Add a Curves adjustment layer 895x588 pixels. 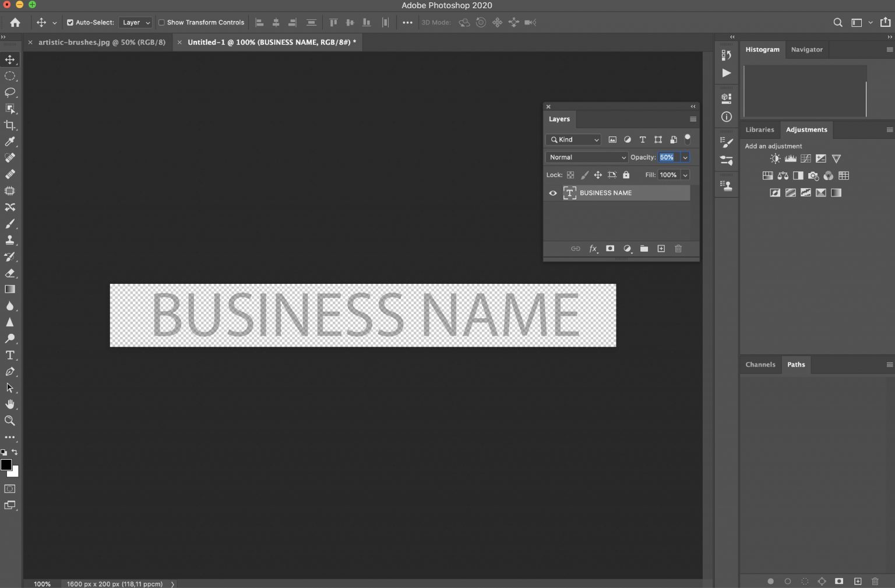tap(805, 158)
